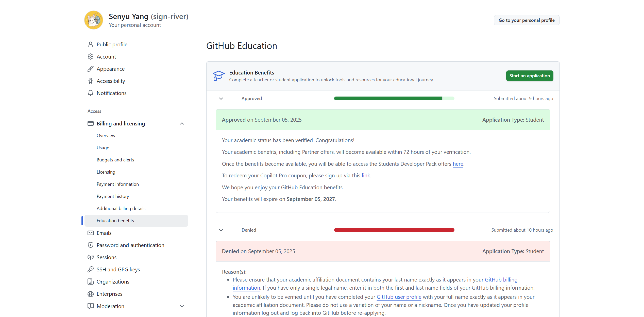The width and height of the screenshot is (644, 317).
Task: Expand the Moderation section chevron
Action: point(182,306)
